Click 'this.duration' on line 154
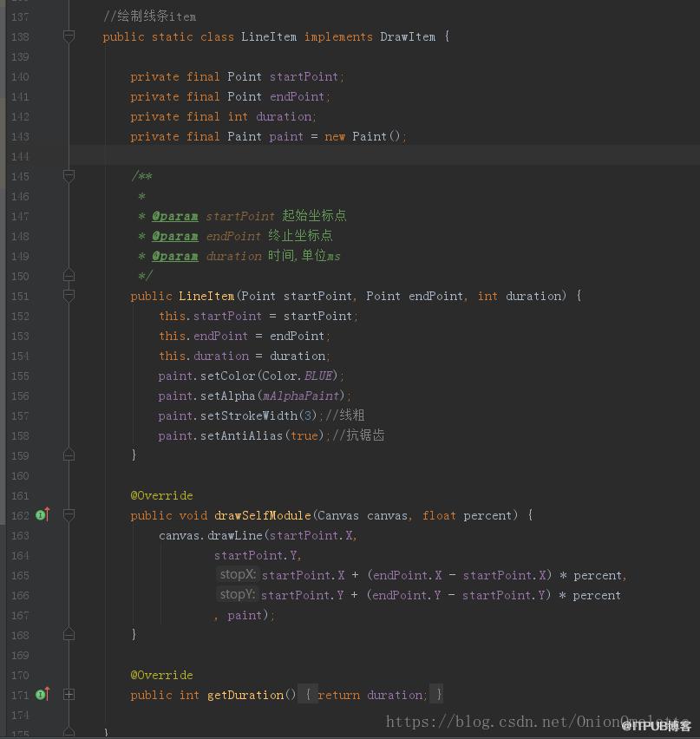Viewport: 700px width, 739px height. click(x=204, y=356)
